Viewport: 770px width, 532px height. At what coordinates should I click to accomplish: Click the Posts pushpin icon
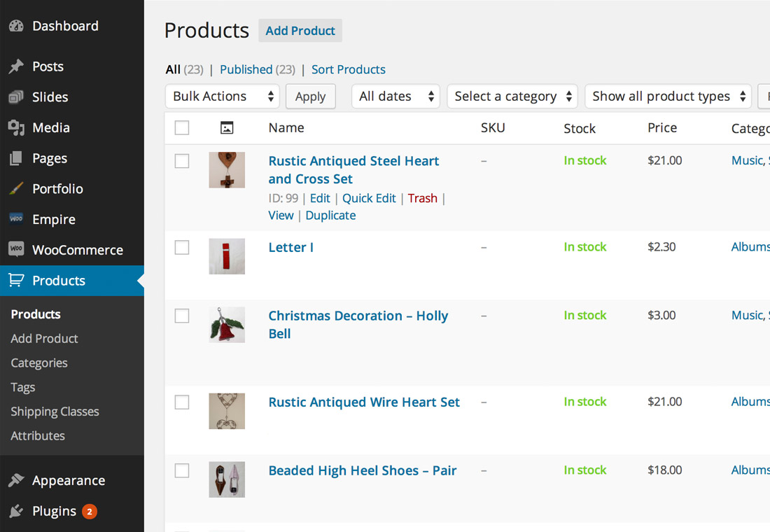pyautogui.click(x=16, y=67)
